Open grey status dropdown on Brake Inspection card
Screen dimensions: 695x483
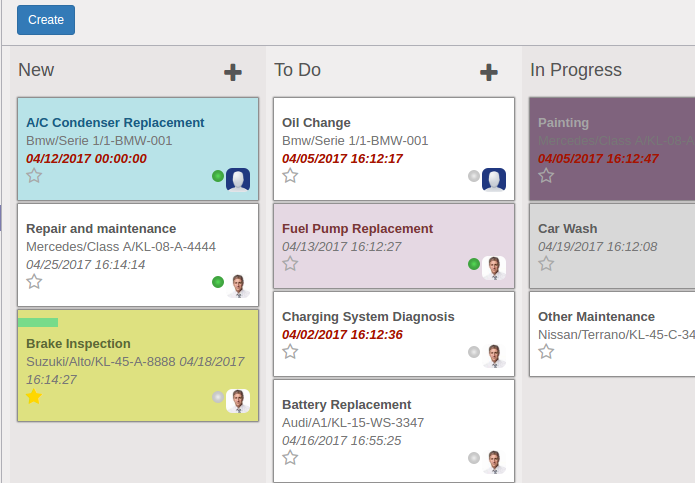coord(218,397)
